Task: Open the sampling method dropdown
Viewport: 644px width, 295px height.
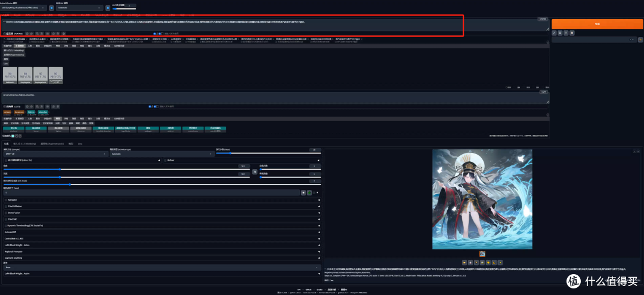Action: pos(55,154)
